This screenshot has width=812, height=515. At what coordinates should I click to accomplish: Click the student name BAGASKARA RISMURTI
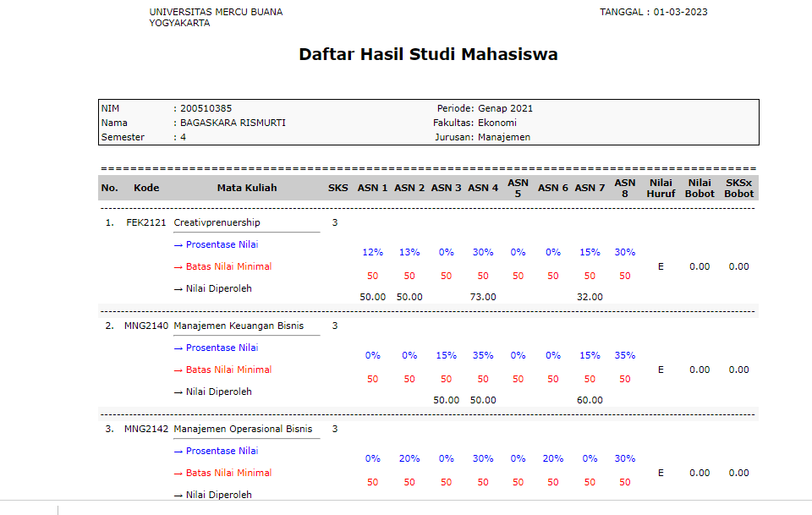point(233,123)
